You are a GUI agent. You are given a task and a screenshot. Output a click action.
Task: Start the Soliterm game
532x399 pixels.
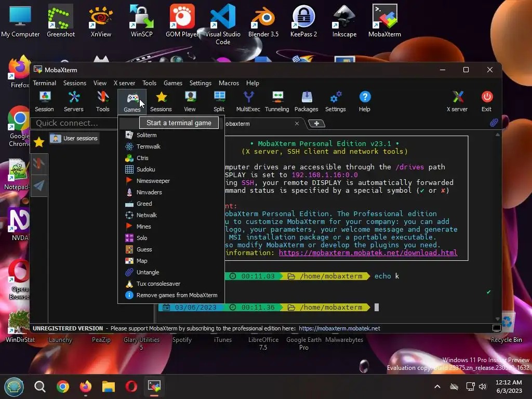point(171,135)
